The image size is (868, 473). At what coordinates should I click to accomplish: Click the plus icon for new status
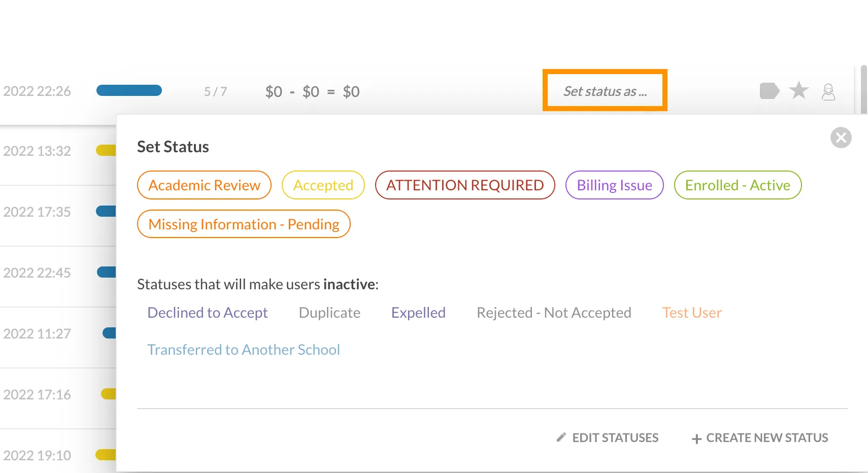696,438
